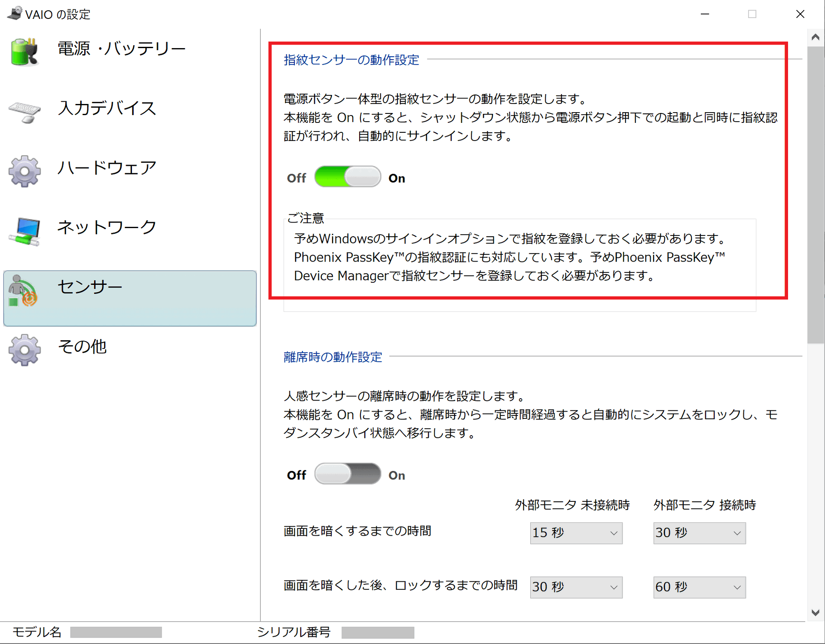Viewport: 825px width, 644px height.
Task: Click the ご注意 notice label
Action: (x=305, y=218)
